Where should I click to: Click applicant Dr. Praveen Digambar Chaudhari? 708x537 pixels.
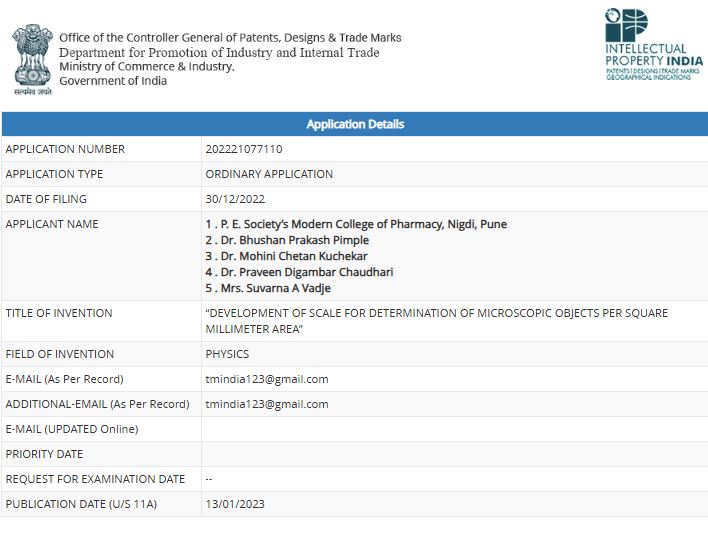pyautogui.click(x=299, y=272)
